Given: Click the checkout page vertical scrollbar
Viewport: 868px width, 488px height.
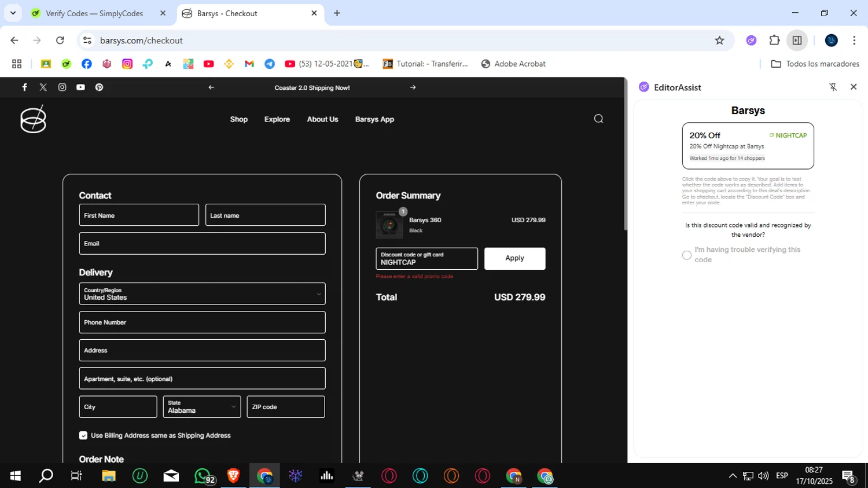Looking at the screenshot, I should [626, 155].
